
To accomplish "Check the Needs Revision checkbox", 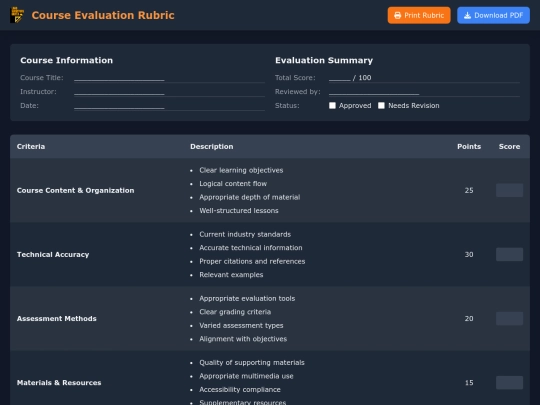I will 381,105.
